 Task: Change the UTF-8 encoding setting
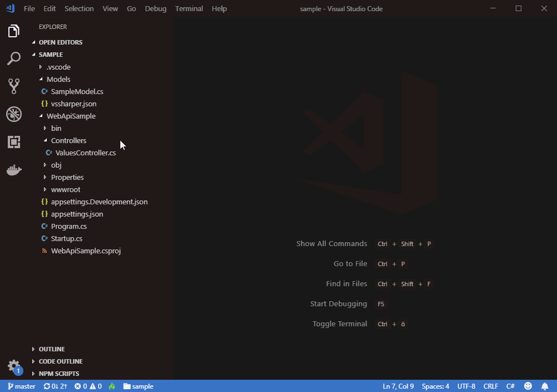pos(466,386)
